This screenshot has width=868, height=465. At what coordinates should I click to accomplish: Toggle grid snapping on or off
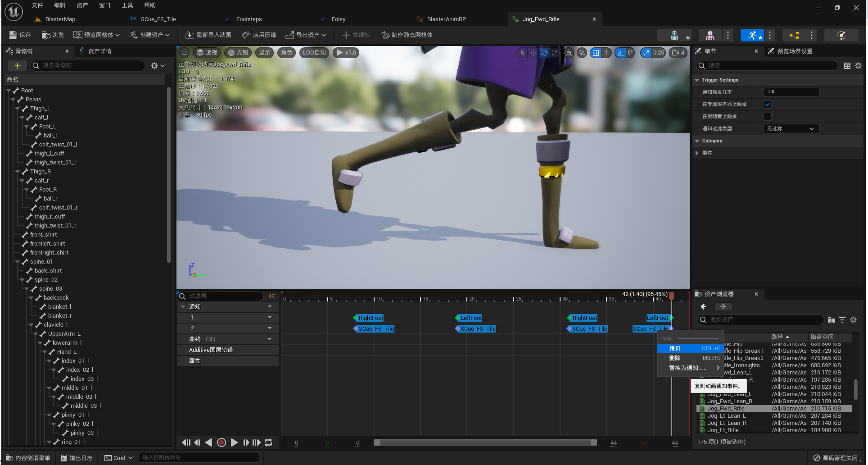pyautogui.click(x=596, y=53)
